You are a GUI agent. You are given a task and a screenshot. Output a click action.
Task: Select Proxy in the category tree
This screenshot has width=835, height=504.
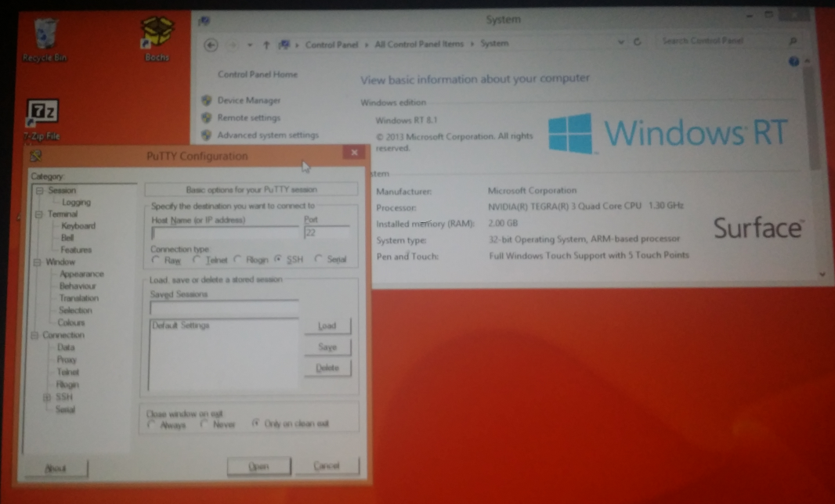67,360
